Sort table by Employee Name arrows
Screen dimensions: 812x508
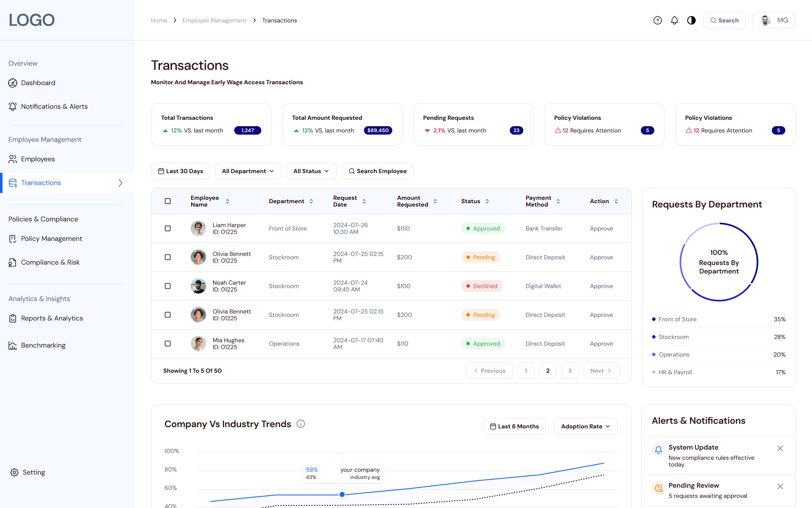228,202
